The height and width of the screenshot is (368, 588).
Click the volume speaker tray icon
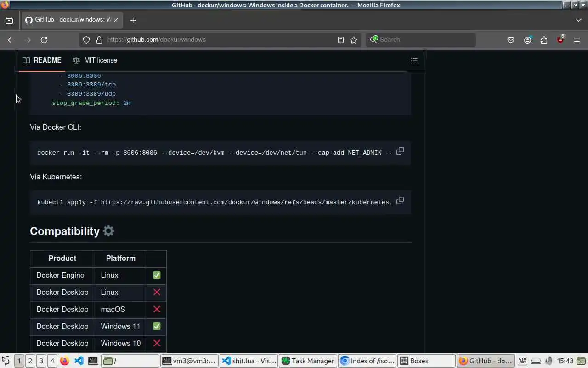[549, 361]
